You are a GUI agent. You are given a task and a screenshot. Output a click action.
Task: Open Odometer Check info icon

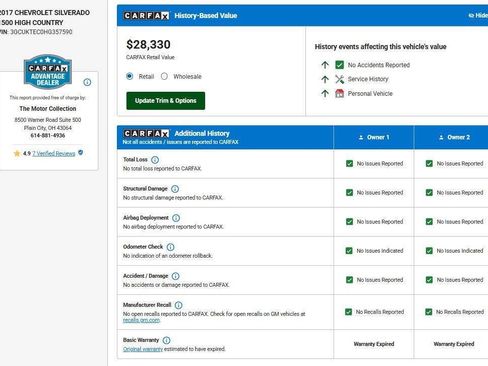[170, 247]
